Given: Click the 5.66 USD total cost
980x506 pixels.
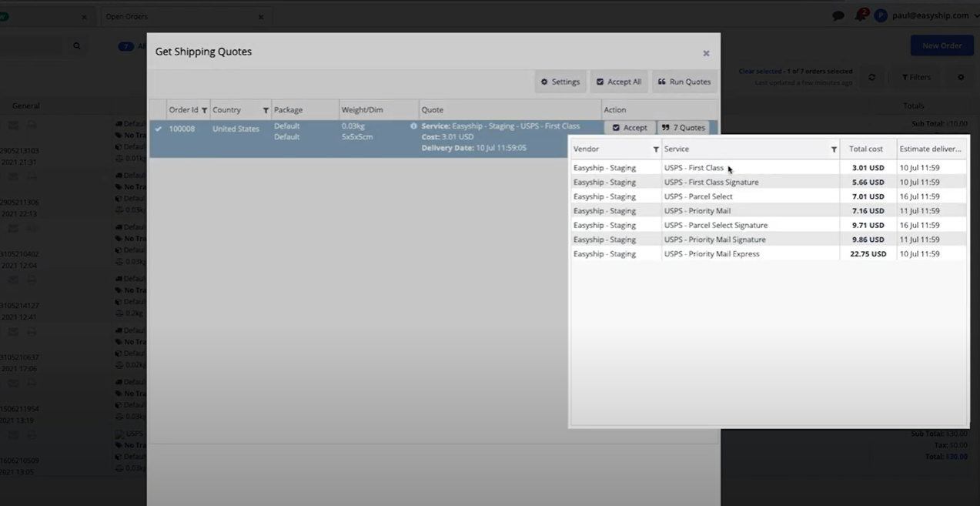Looking at the screenshot, I should 868,182.
